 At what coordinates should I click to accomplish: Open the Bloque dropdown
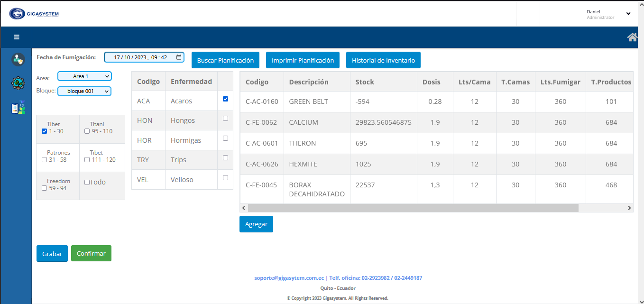pos(84,91)
